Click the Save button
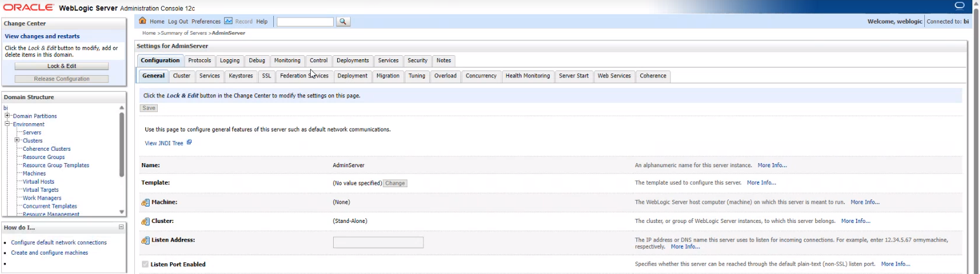 coord(149,108)
